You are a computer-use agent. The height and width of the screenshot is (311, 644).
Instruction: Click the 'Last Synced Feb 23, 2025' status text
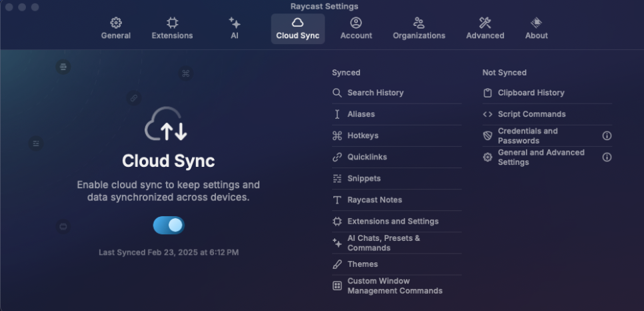tap(169, 252)
